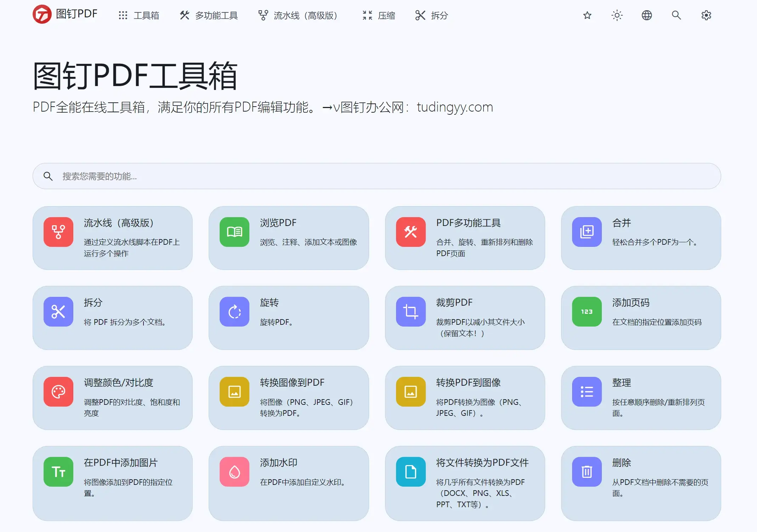Viewport: 757px width, 532px height.
Task: Click the favorites star icon
Action: 587,15
